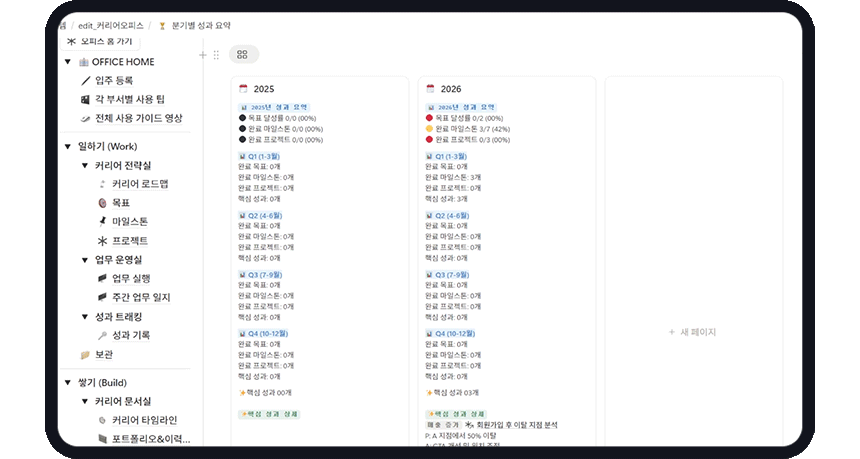This screenshot has width=860, height=459.
Task: Collapse the 성과 트래킹 group
Action: coord(84,316)
